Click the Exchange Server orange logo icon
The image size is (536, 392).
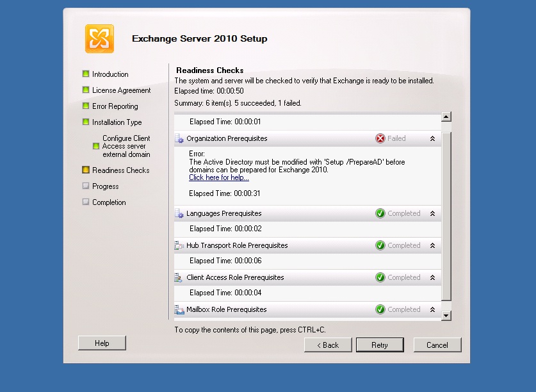(x=99, y=38)
